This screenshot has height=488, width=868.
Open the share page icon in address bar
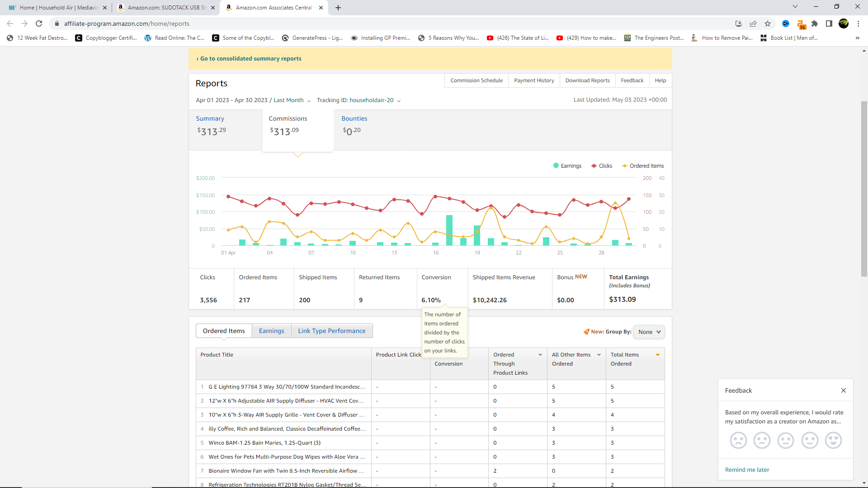click(x=753, y=23)
